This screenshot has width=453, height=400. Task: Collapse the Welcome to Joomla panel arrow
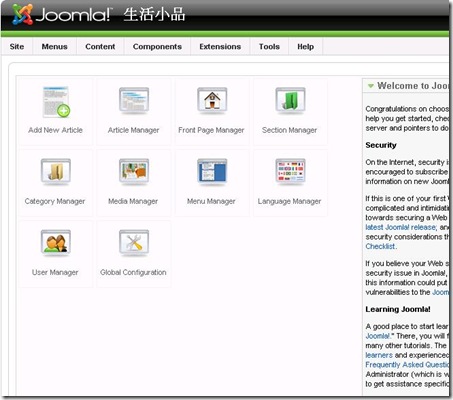(371, 86)
